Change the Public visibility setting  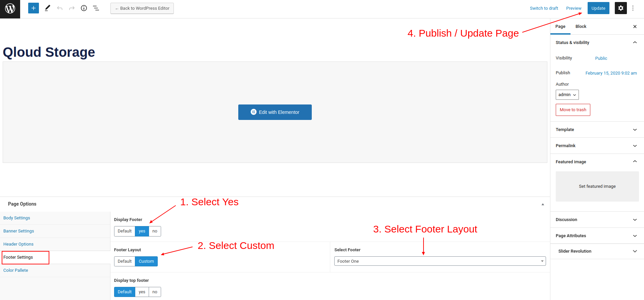tap(601, 58)
